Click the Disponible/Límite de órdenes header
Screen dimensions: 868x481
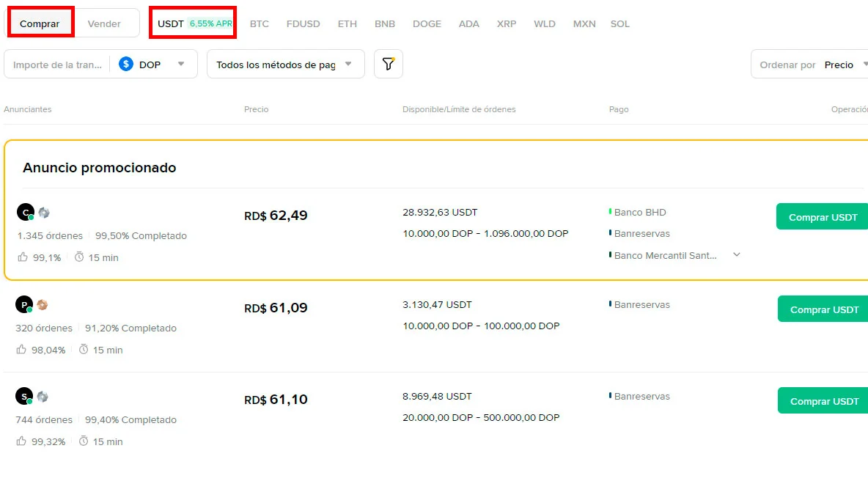pyautogui.click(x=459, y=109)
